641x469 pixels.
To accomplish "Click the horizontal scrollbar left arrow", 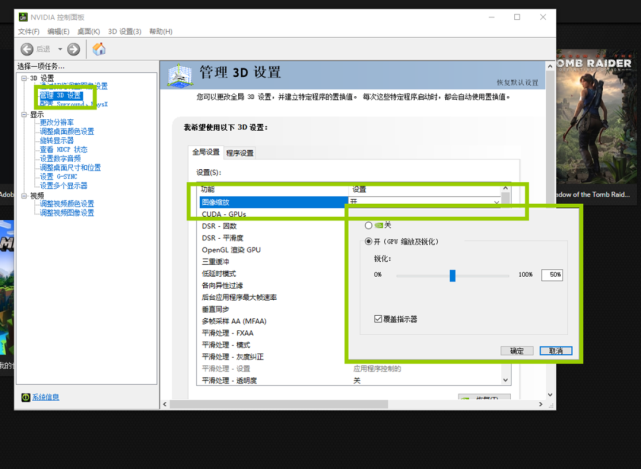I will [165, 404].
